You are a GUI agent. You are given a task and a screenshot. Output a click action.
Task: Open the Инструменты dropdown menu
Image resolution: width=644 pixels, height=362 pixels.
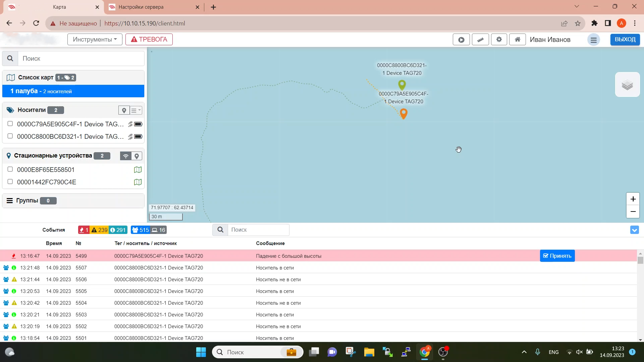(x=95, y=40)
